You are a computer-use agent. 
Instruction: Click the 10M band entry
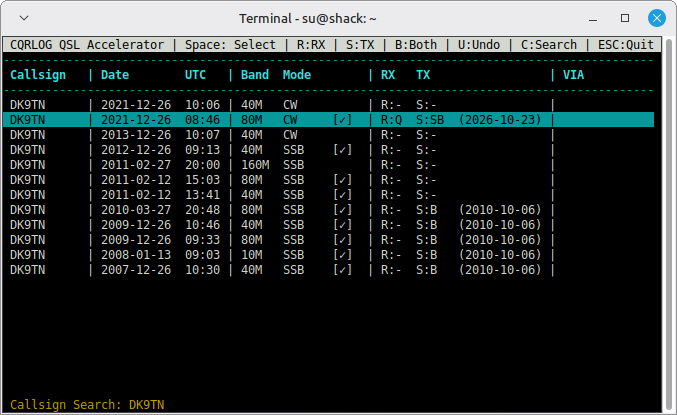tap(251, 255)
